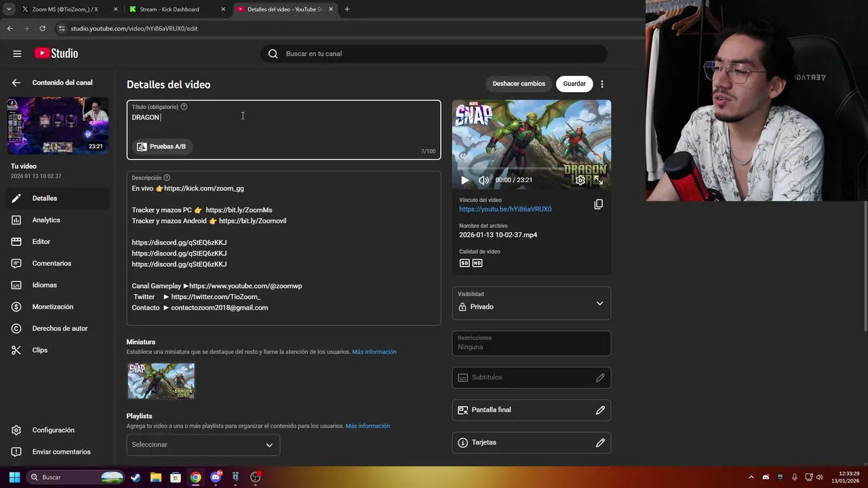This screenshot has width=868, height=488.
Task: Open preview player settings gear
Action: [x=580, y=180]
